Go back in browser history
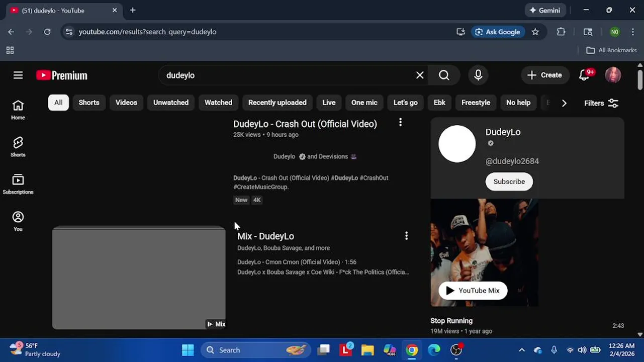This screenshot has height=362, width=644. point(11,32)
